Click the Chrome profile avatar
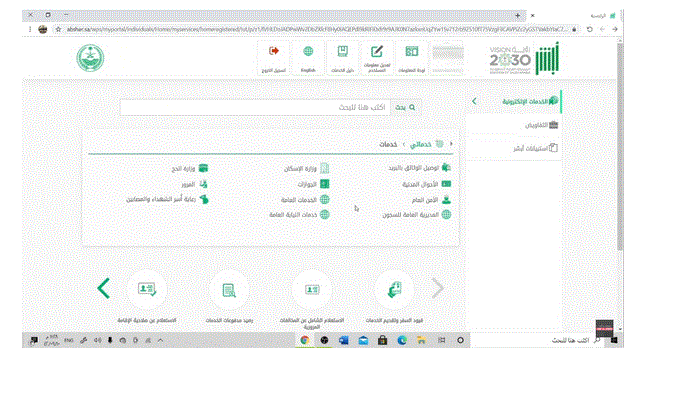The height and width of the screenshot is (399, 681). click(x=43, y=29)
